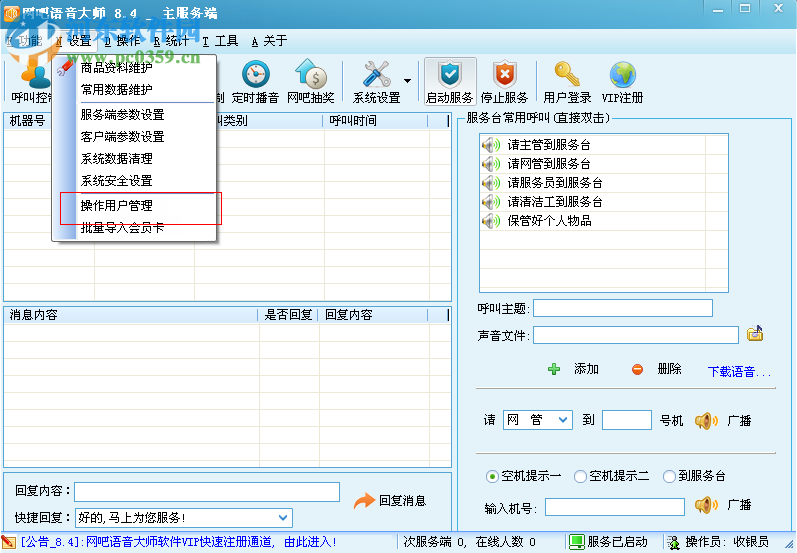
Task: Browse for sound file folder icon
Action: click(755, 333)
